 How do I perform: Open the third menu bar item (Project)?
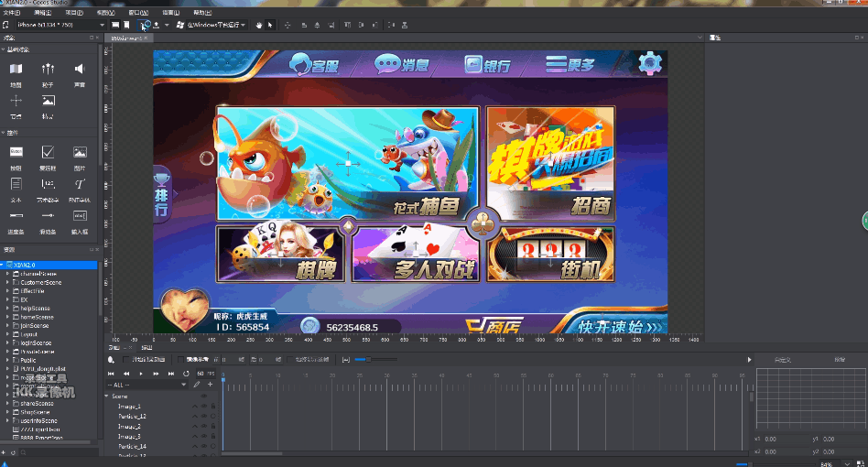tap(74, 12)
